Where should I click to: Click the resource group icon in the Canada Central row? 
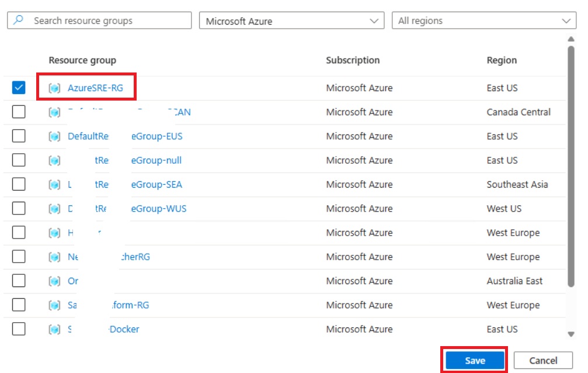(x=54, y=112)
